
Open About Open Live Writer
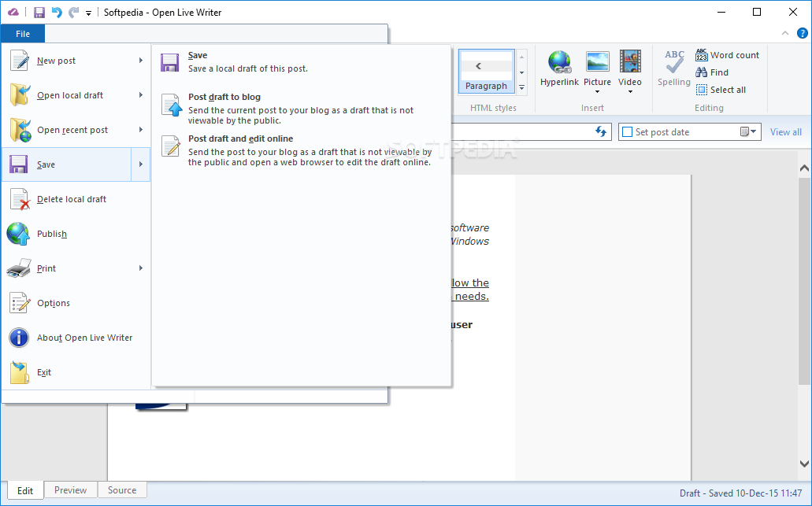click(x=76, y=338)
